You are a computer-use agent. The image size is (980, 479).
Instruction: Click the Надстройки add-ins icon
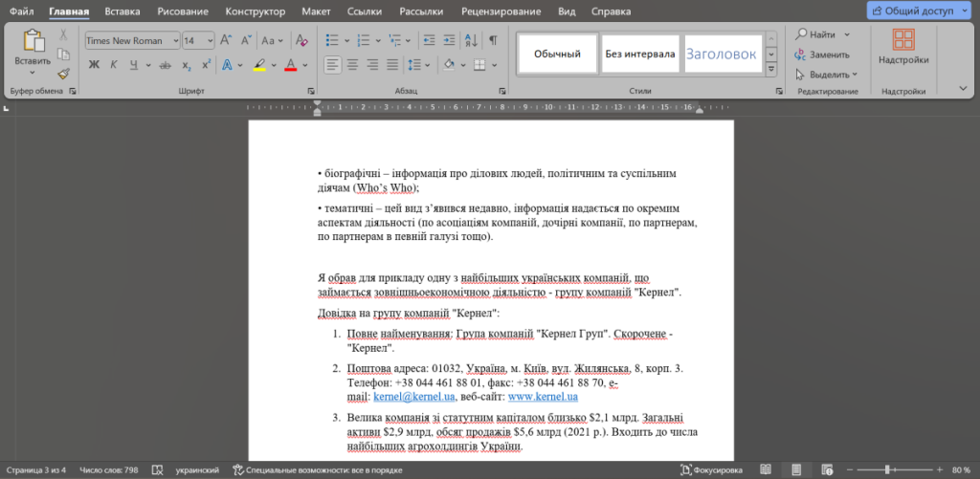coord(903,39)
